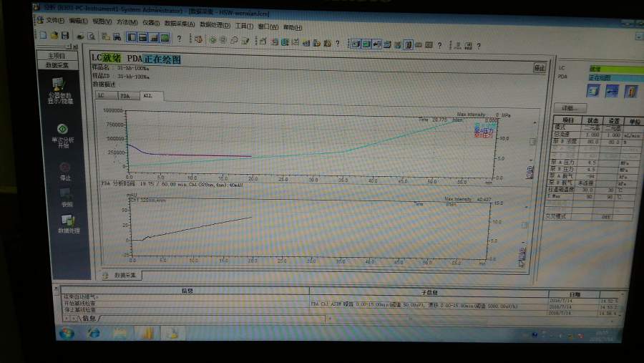Open the 视图(V) menu
This screenshot has width=644, height=363.
point(102,21)
